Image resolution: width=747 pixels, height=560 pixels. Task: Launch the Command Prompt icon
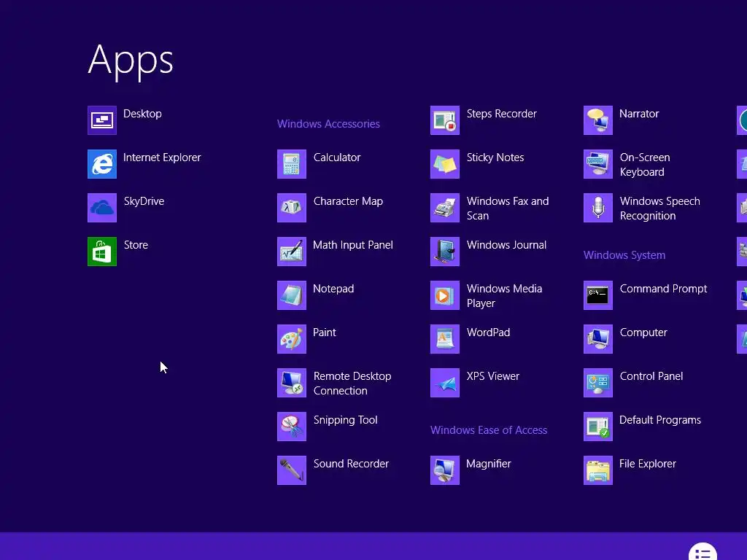(598, 295)
